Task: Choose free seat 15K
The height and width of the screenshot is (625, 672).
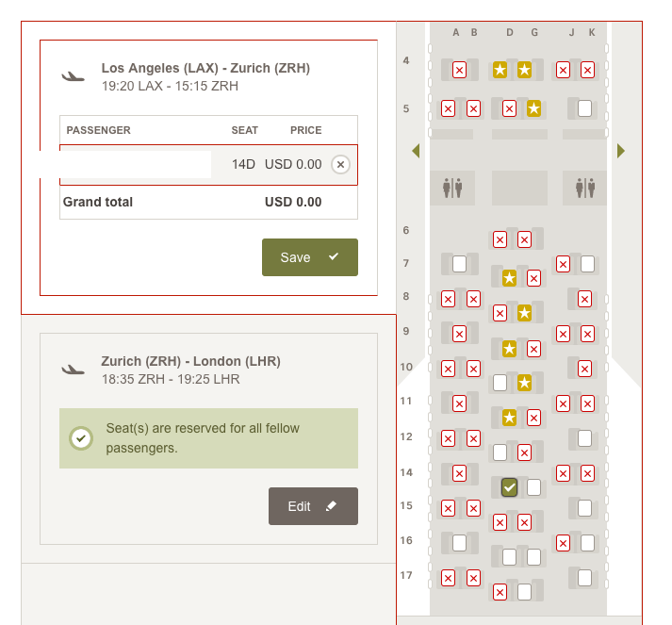Action: pos(584,508)
